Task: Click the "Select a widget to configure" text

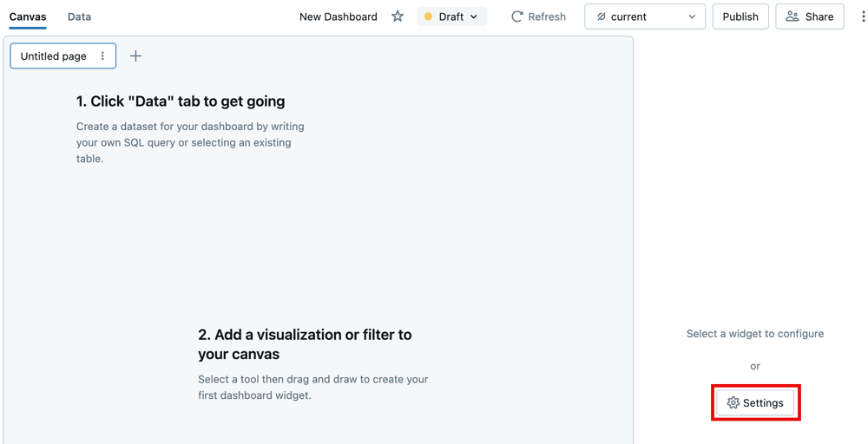Action: [x=755, y=334]
